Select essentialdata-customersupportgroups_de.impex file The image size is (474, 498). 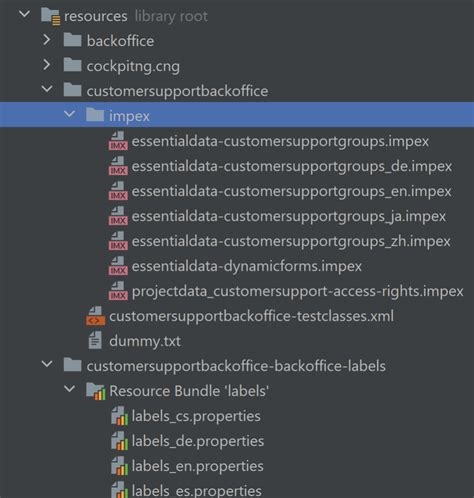[292, 166]
